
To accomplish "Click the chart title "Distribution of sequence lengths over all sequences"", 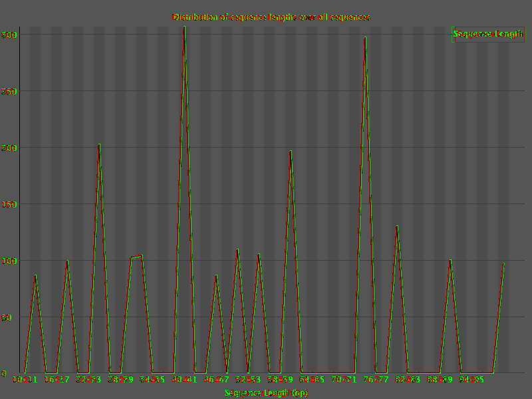I will (271, 17).
